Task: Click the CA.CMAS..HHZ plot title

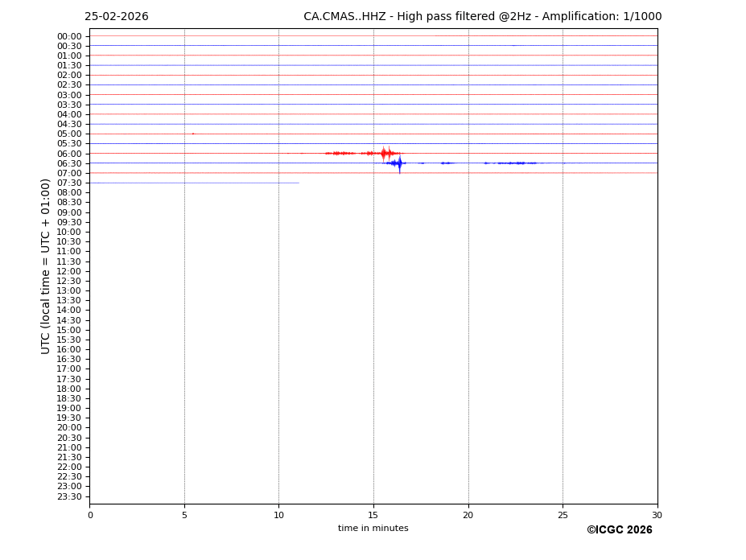Action: click(482, 17)
